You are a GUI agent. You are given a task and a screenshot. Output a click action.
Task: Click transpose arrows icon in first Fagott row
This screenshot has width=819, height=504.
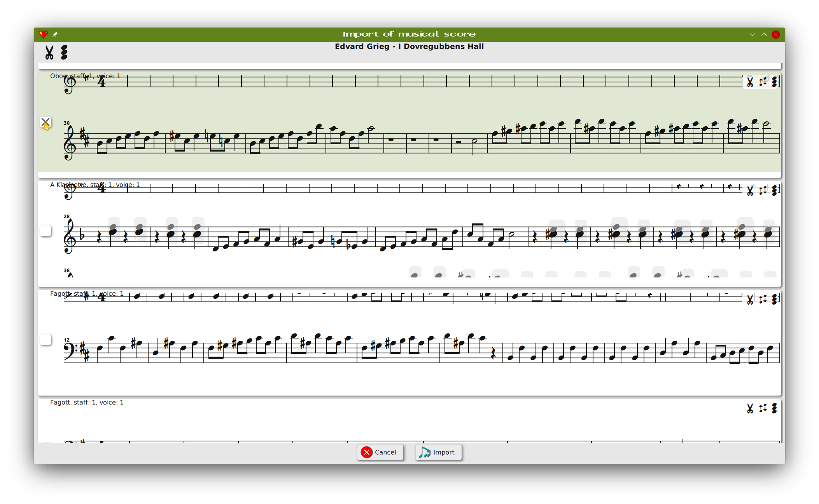763,299
